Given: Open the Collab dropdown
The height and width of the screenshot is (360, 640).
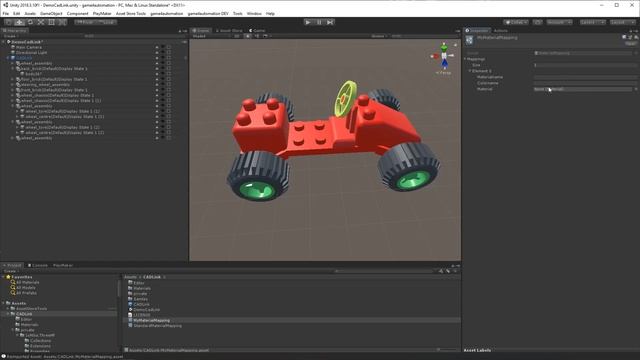Looking at the screenshot, I should point(516,22).
